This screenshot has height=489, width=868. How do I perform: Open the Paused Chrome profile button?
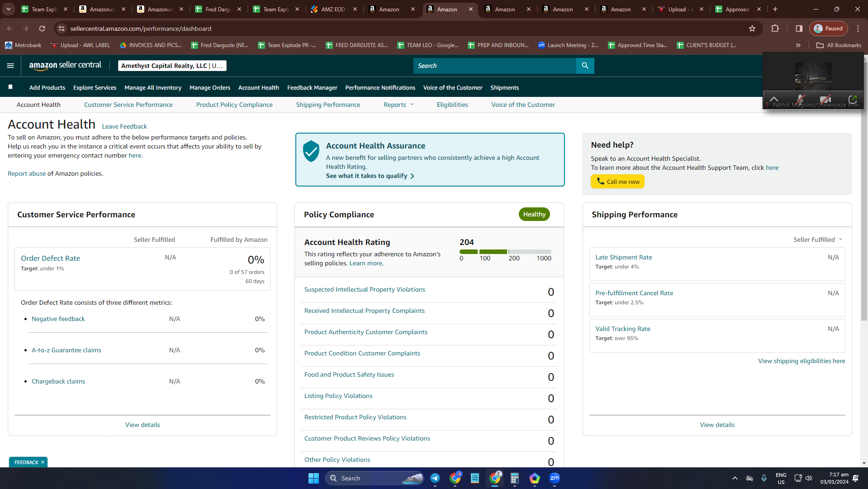click(829, 29)
